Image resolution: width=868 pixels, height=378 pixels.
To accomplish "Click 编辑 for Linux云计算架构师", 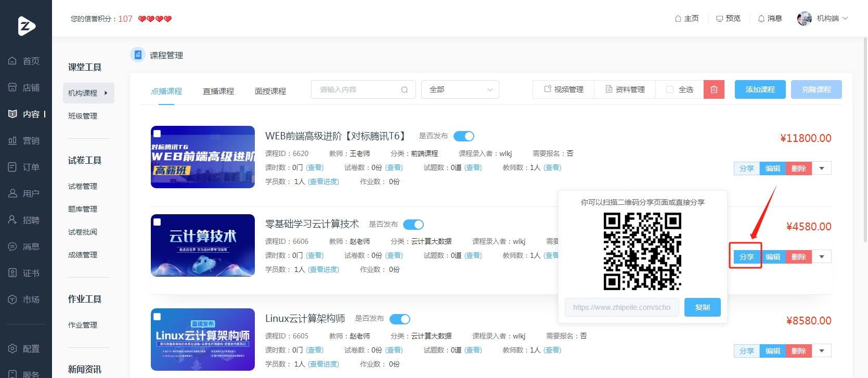I will [x=773, y=351].
